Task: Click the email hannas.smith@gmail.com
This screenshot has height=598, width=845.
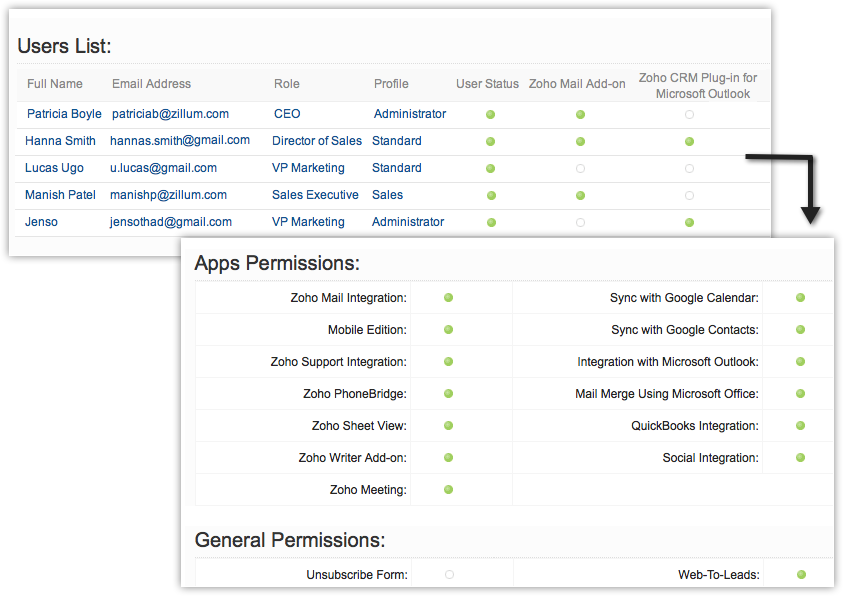Action: 180,141
